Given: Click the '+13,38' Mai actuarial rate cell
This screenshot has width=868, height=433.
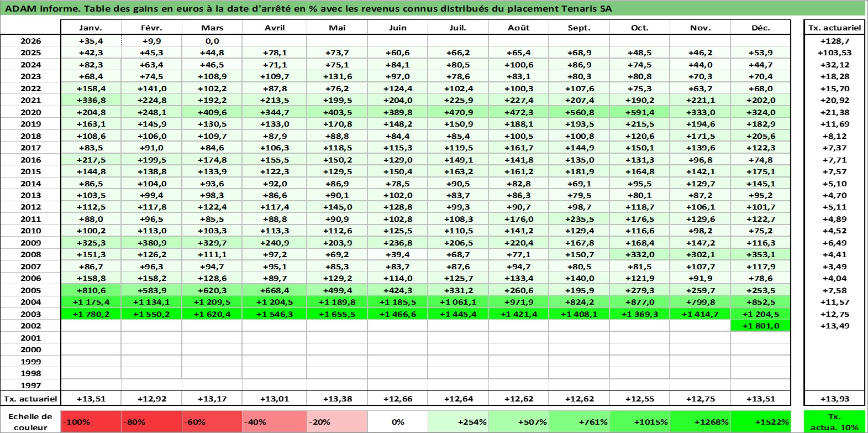Looking at the screenshot, I should [337, 399].
